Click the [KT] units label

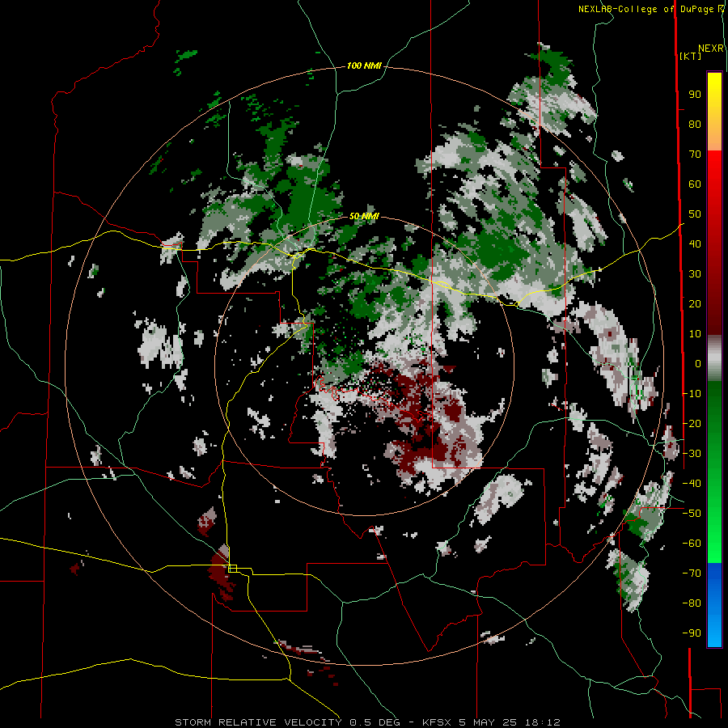click(x=691, y=56)
